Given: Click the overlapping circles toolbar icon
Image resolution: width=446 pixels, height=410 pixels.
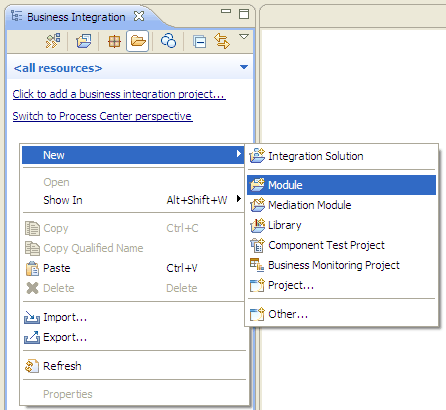Looking at the screenshot, I should [168, 41].
